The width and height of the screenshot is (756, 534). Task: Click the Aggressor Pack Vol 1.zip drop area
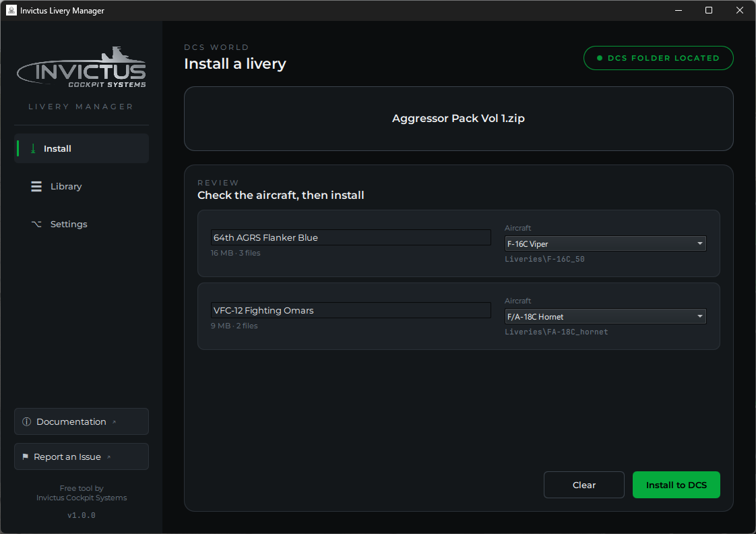coord(458,119)
